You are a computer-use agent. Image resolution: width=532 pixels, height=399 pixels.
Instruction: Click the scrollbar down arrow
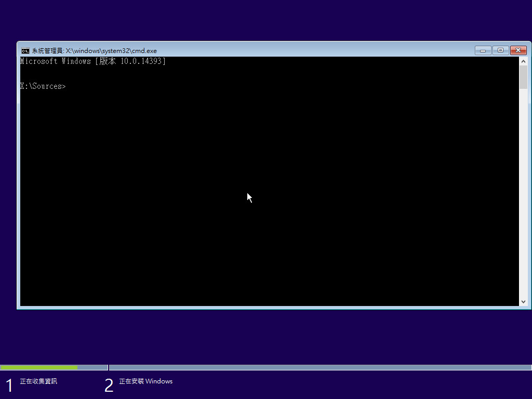pos(523,302)
